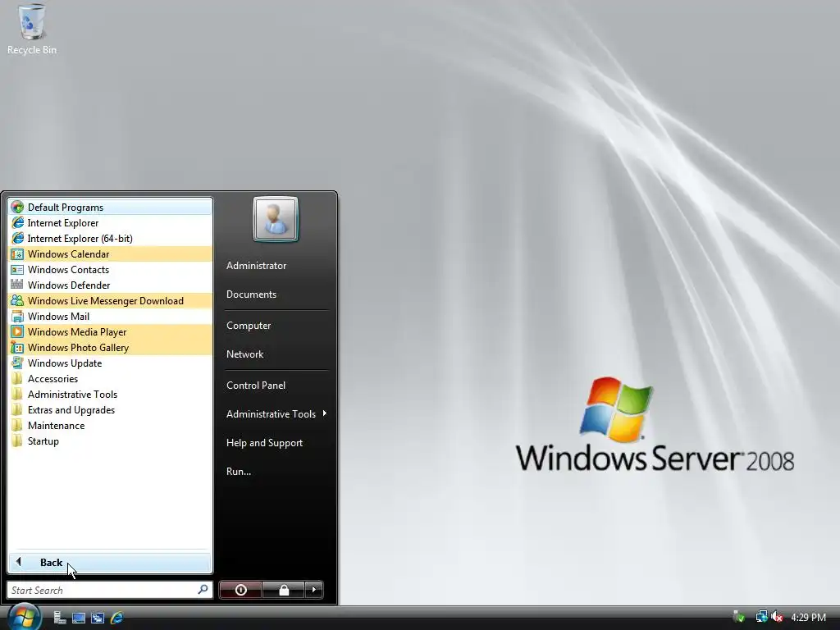Expand the Extras and Upgrades folder
Screen dimensions: 840x630
pyautogui.click(x=111, y=409)
